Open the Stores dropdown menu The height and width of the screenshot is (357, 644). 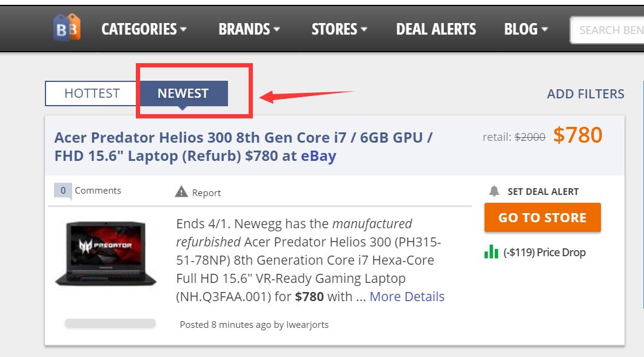click(x=339, y=29)
